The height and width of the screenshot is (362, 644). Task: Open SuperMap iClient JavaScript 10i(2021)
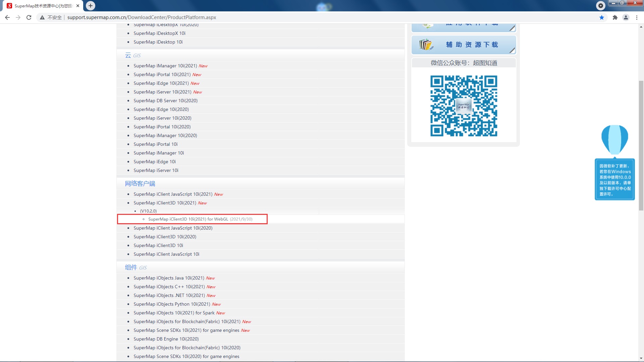coord(173,194)
